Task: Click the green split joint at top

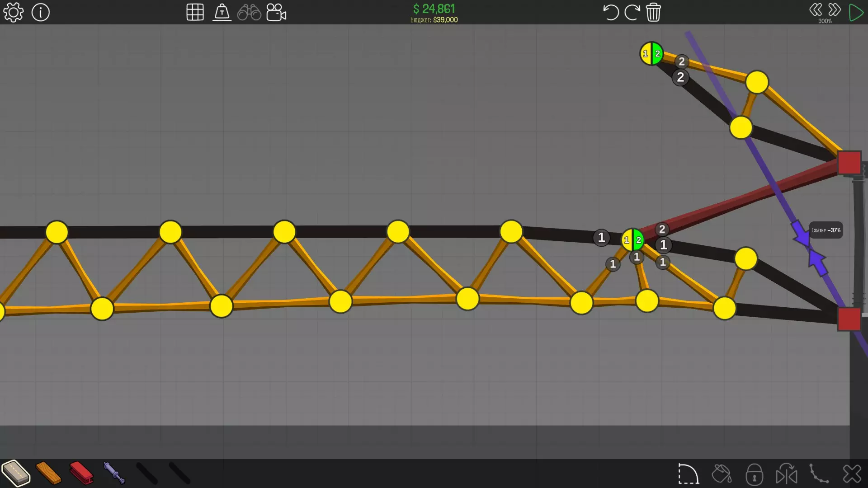Action: [x=651, y=54]
